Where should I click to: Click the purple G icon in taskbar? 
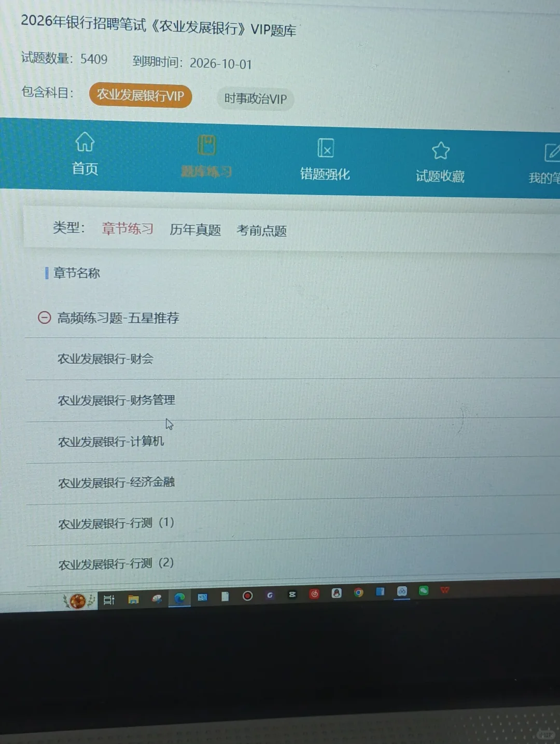(x=270, y=595)
